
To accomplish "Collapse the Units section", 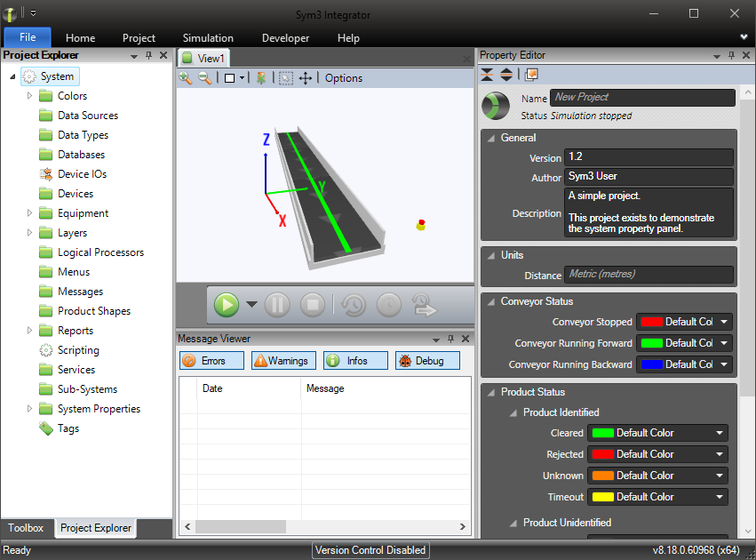I will click(491, 255).
